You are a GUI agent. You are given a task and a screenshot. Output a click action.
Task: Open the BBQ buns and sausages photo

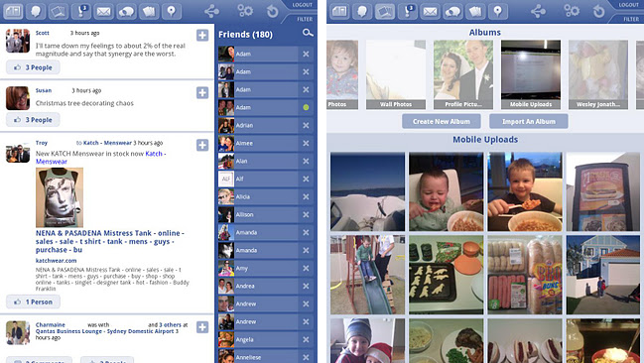[525, 275]
